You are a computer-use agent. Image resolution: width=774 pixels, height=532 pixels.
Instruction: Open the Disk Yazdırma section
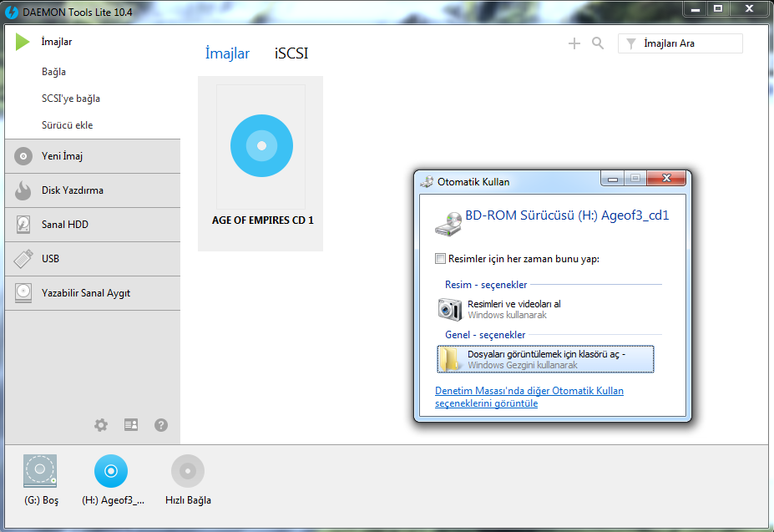point(93,190)
